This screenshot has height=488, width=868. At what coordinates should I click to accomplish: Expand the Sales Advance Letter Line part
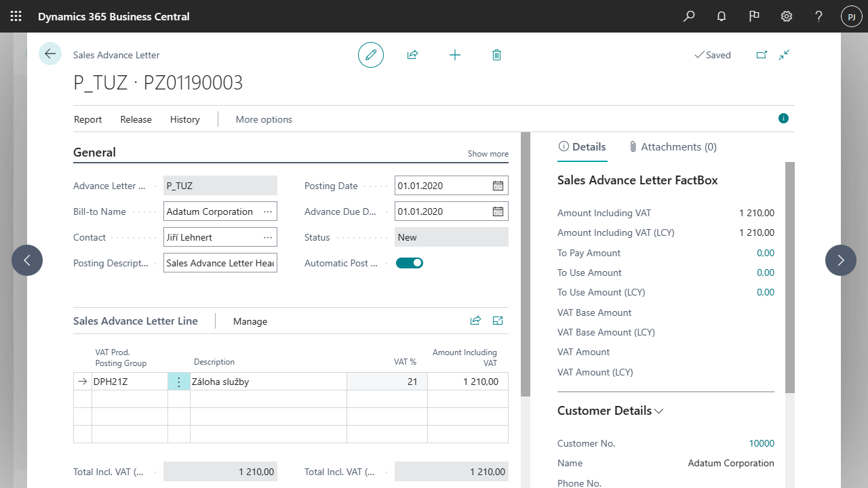click(498, 321)
